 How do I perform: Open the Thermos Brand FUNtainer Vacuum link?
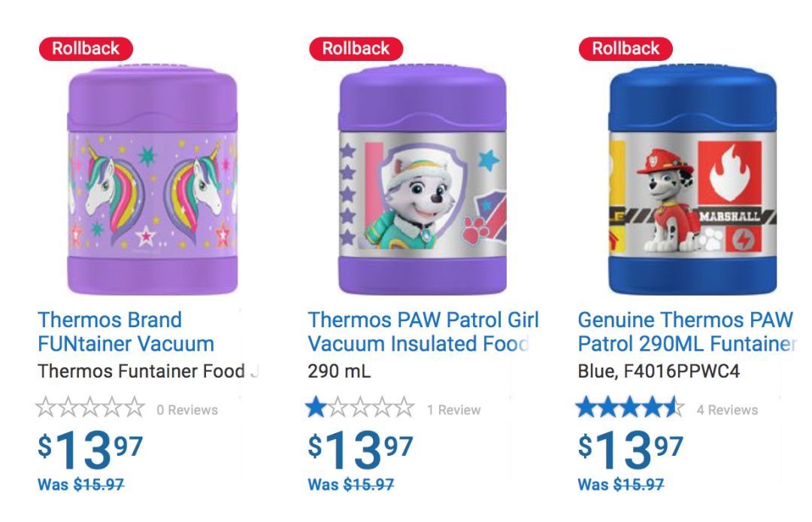coord(126,332)
